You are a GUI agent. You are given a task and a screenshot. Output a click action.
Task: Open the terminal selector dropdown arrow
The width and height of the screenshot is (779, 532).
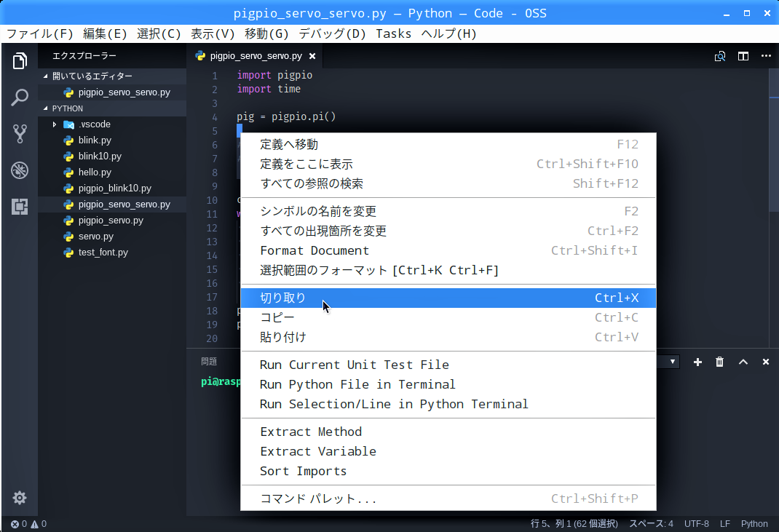point(672,362)
